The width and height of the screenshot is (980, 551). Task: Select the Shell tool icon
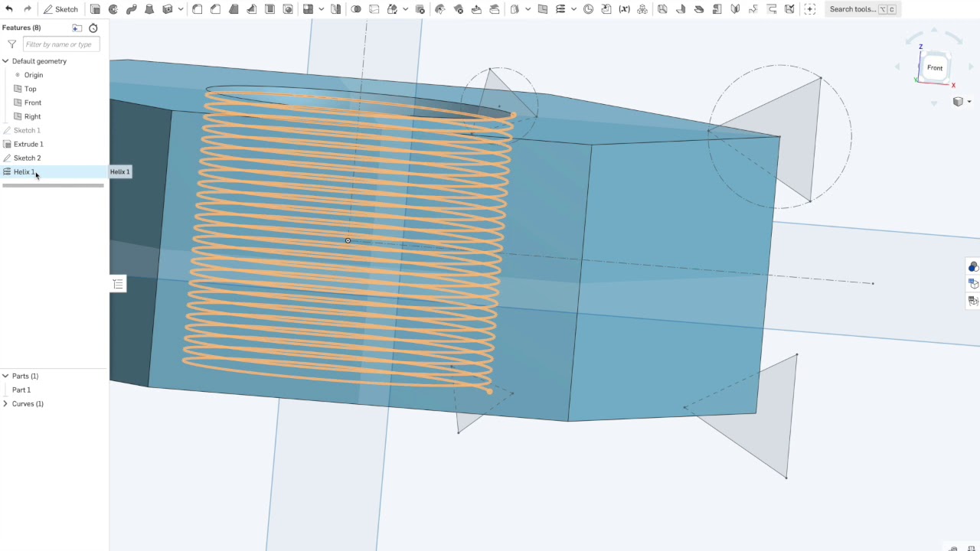[270, 9]
